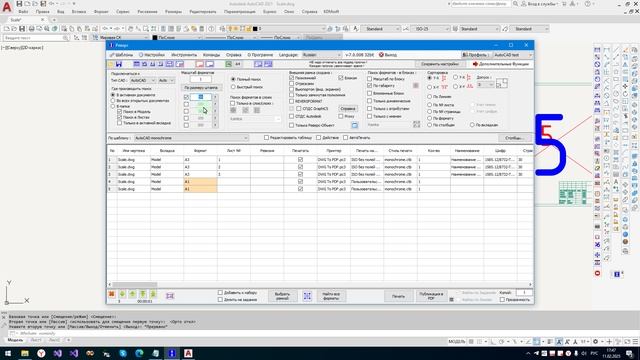Image resolution: width=640 pixels, height=360 pixels.
Task: Open the Language dropdown set to Russian
Action: tap(321, 55)
